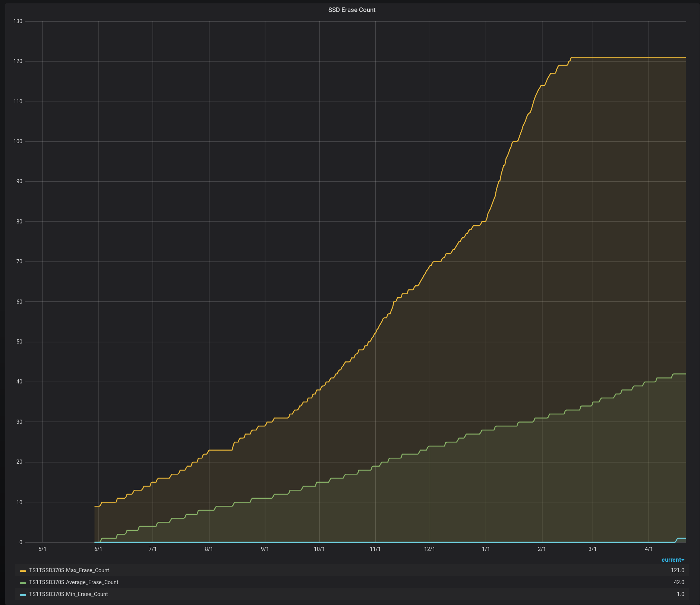
Task: Open the SSD Erase Count panel title menu
Action: coord(351,10)
